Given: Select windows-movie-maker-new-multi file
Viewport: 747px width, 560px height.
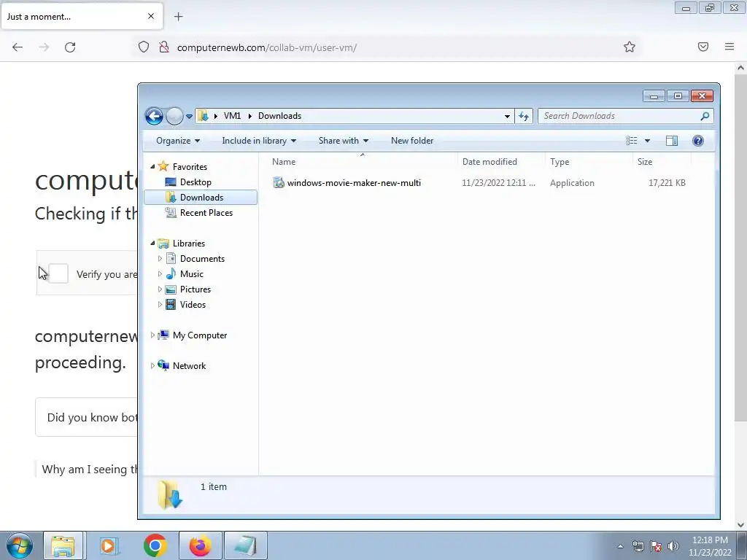Looking at the screenshot, I should coord(354,183).
